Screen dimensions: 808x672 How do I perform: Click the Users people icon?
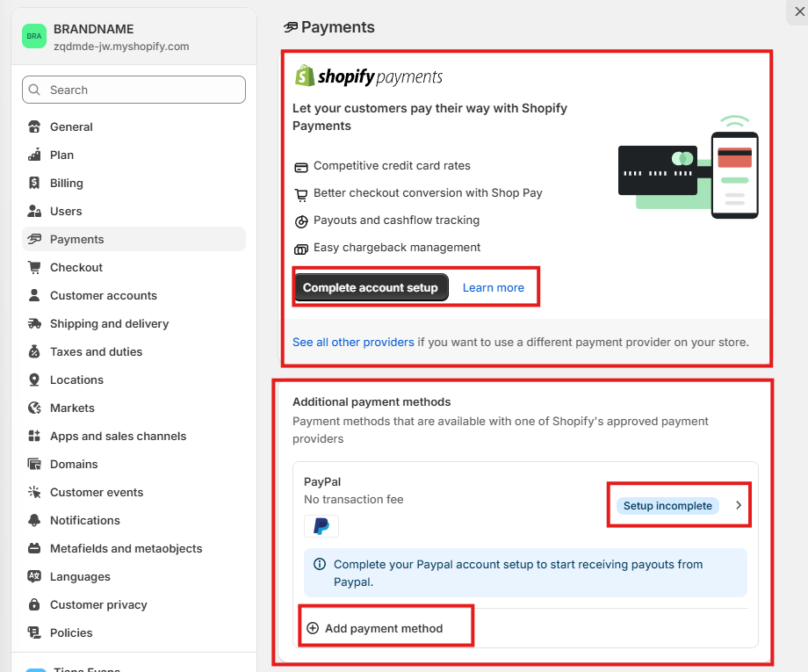coord(34,211)
